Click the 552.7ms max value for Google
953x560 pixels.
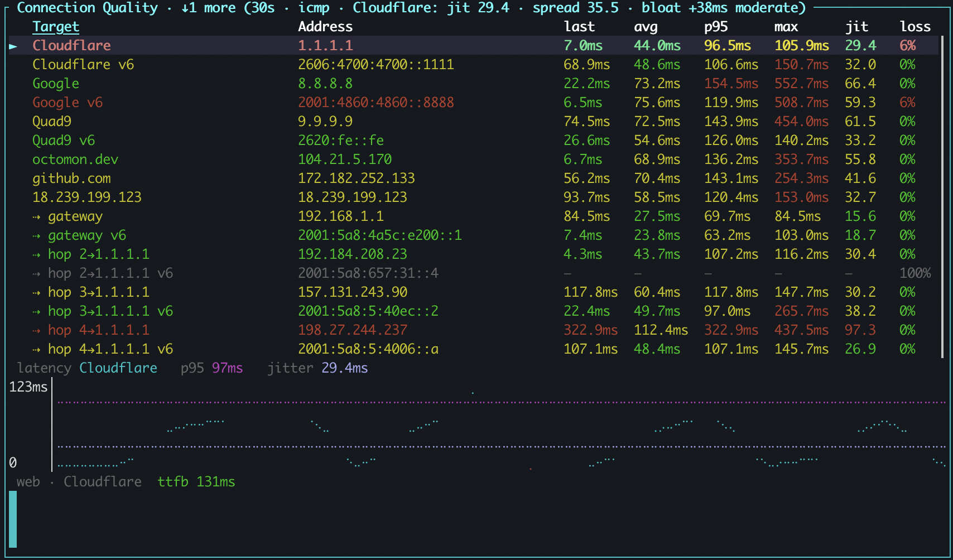point(802,83)
